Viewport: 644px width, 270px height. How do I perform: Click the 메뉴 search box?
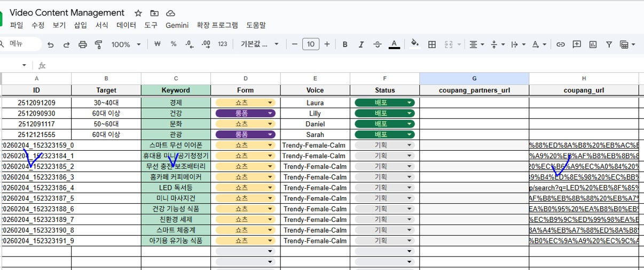(20, 44)
